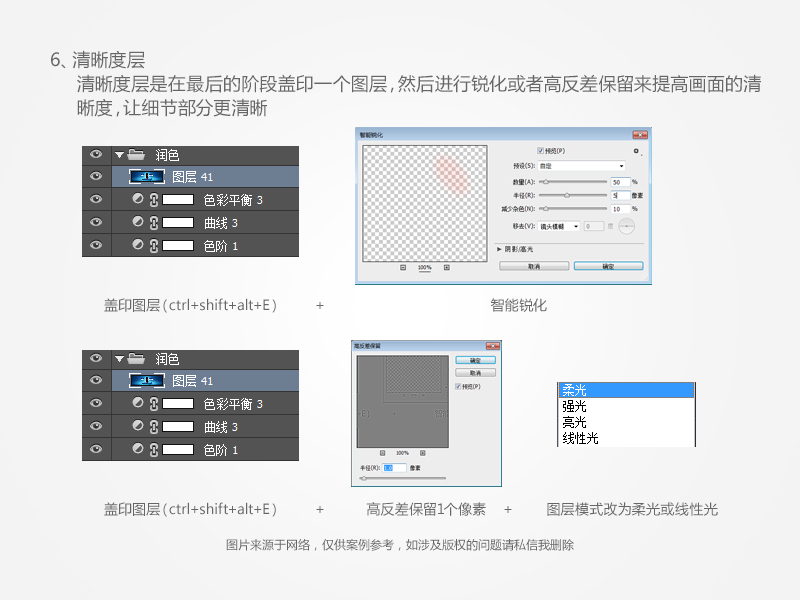The width and height of the screenshot is (800, 600).
Task: Click the angle dial in 智能锐化
Action: [x=627, y=226]
